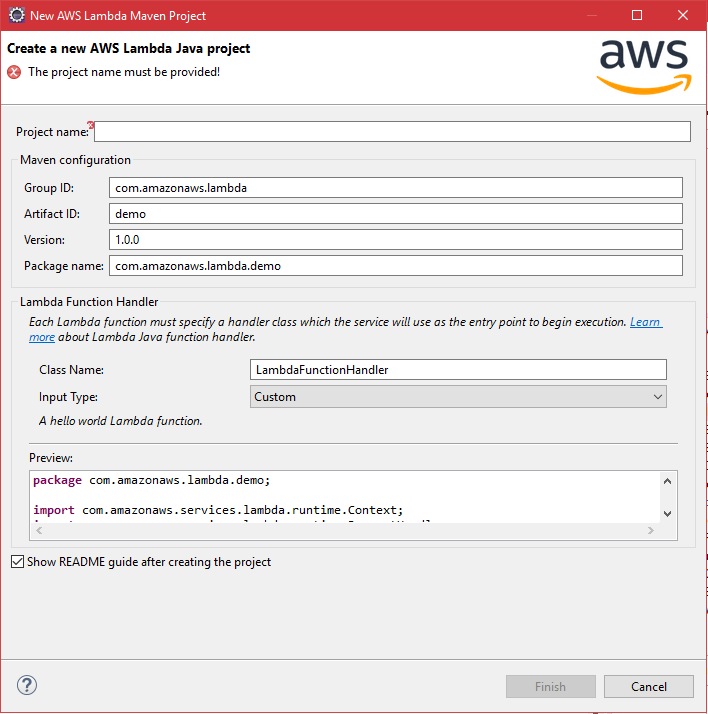
Task: Click the red error icon beside the message
Action: coord(14,72)
